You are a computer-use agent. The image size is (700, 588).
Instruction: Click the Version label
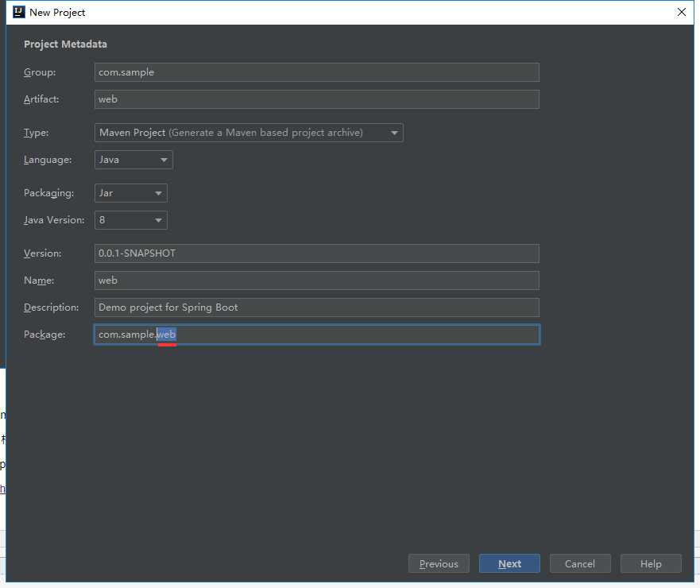(42, 253)
